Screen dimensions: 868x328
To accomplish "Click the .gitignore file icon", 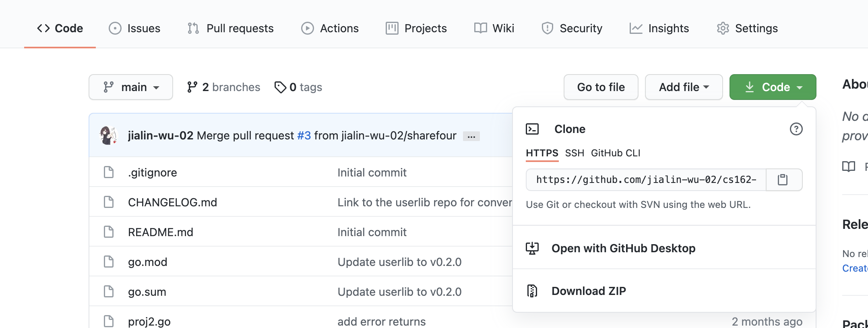I will pos(109,172).
